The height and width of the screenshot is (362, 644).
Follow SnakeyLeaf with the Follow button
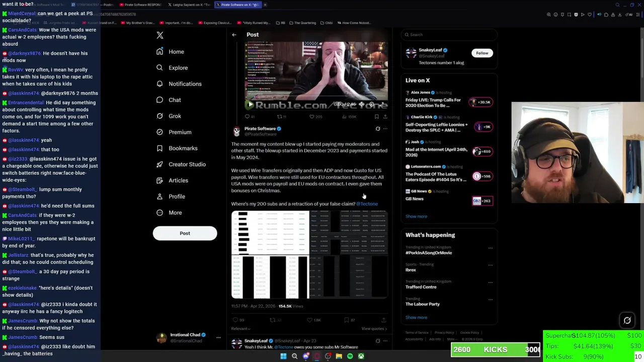(x=482, y=53)
